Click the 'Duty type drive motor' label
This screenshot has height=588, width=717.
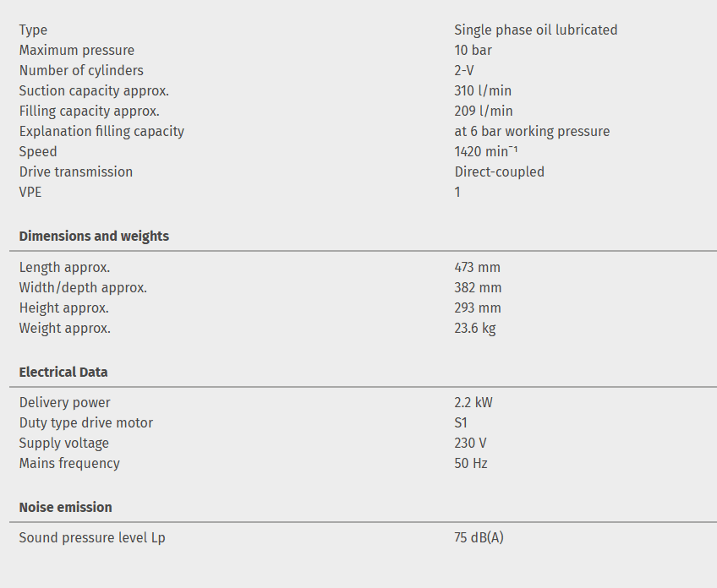[x=86, y=423]
